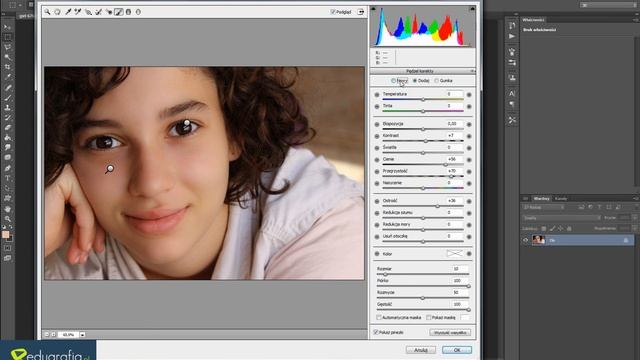This screenshot has width=640, height=360.
Task: Click the layer thumbnail in Layers panel
Action: (x=538, y=240)
